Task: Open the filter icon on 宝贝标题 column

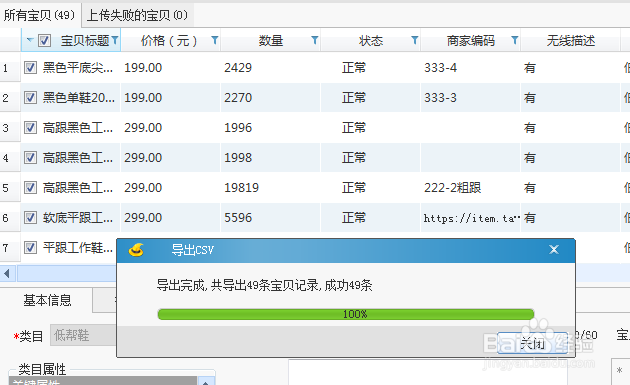Action: (115, 40)
